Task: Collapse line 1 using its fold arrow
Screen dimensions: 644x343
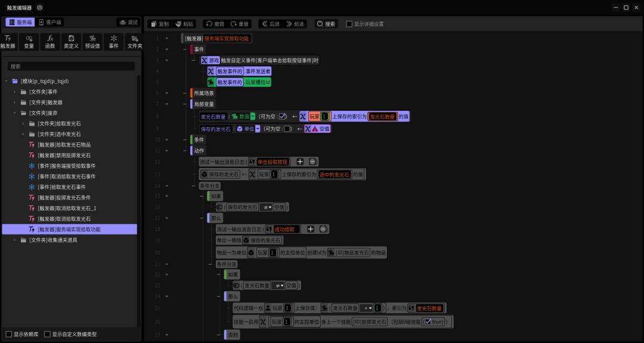Action: 167,38
